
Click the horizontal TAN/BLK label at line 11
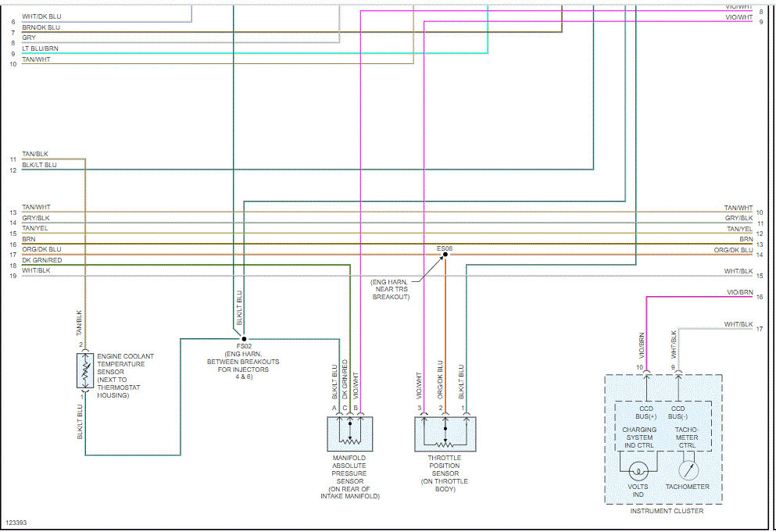pos(35,154)
